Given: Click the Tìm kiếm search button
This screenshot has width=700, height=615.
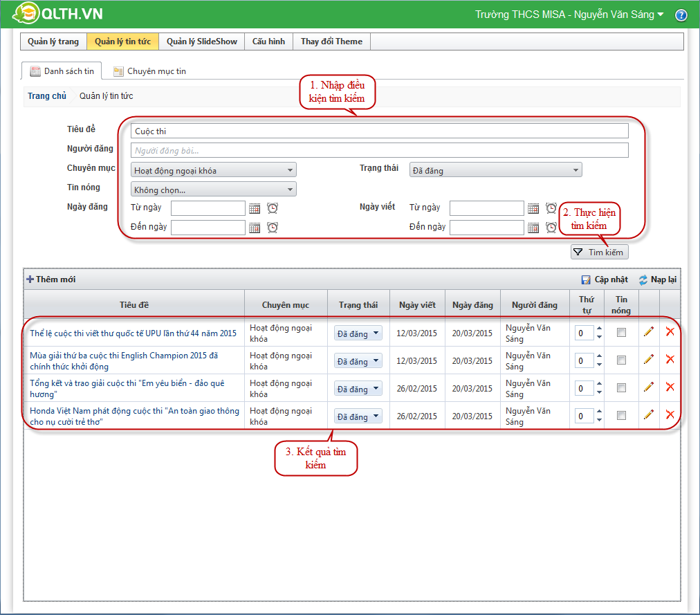Looking at the screenshot, I should pos(599,253).
